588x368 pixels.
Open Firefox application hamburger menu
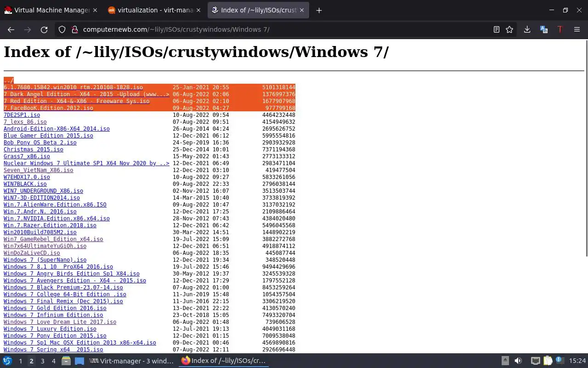pos(577,29)
